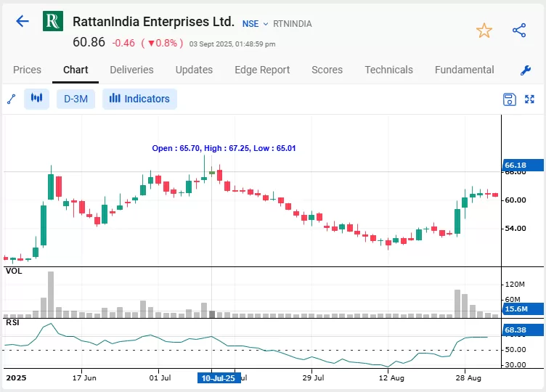546x392 pixels.
Task: Select the Chart tab
Action: (x=76, y=70)
